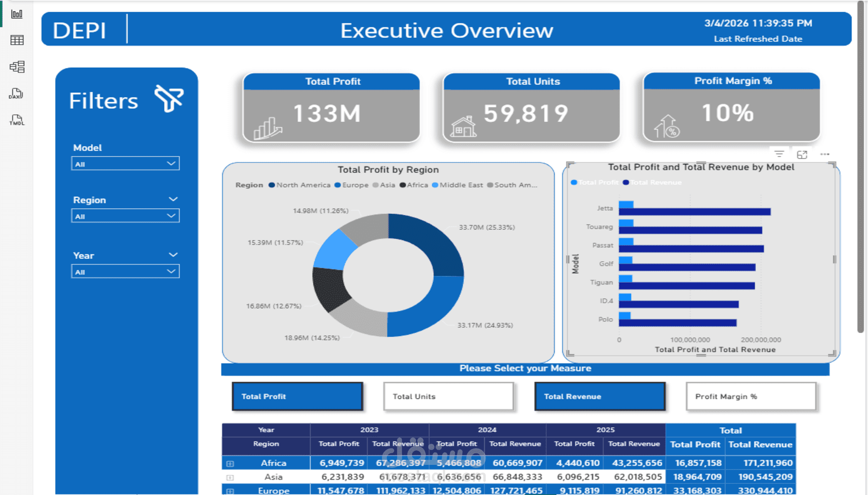Screen dimensions: 868x495
Task: Click the Last Refreshed Date text
Action: (x=758, y=39)
